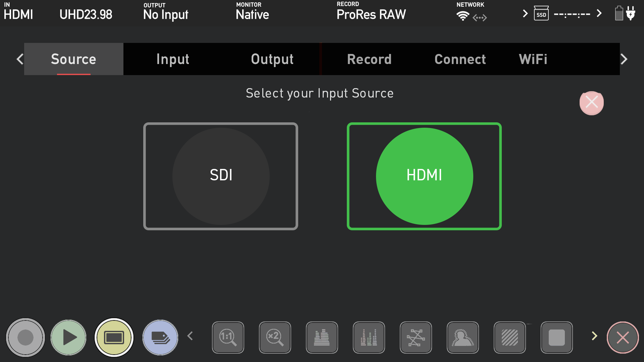The width and height of the screenshot is (644, 362).
Task: Toggle the waveform monitor tool
Action: pyautogui.click(x=322, y=337)
